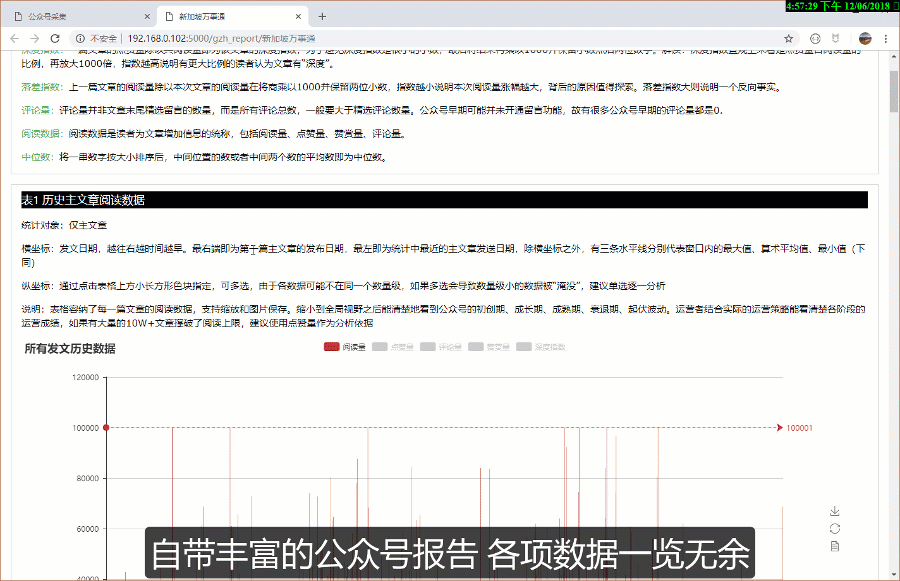Close the 新加坡万事通 tab
Viewport: 900px width, 581px height.
tap(298, 17)
